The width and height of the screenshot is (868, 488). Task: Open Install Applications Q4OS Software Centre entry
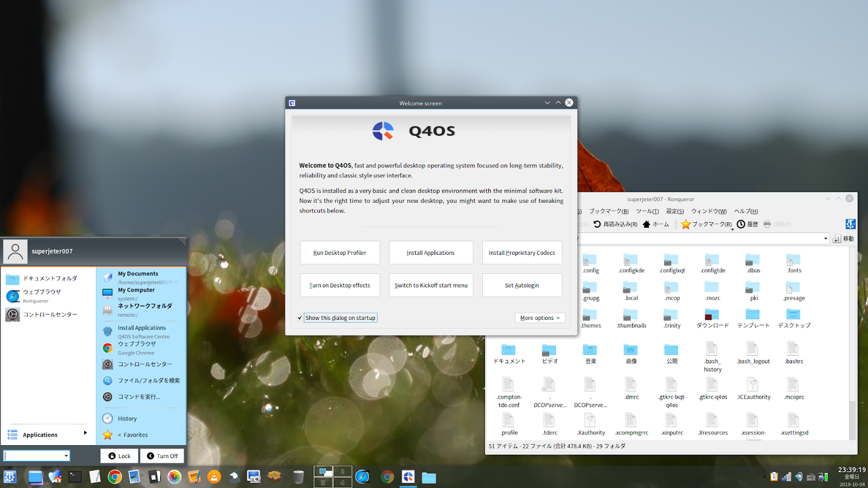[142, 332]
